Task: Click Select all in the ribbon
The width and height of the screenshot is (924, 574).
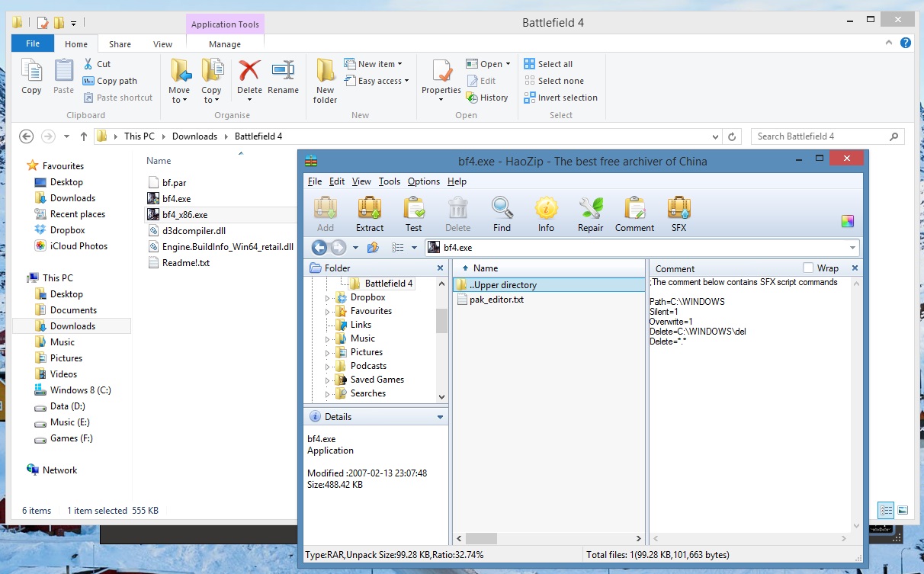Action: (554, 64)
